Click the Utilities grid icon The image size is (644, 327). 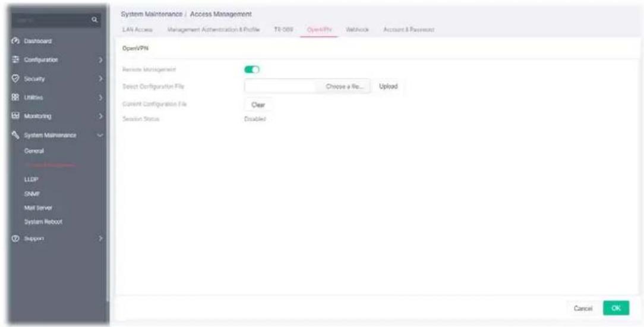point(17,98)
